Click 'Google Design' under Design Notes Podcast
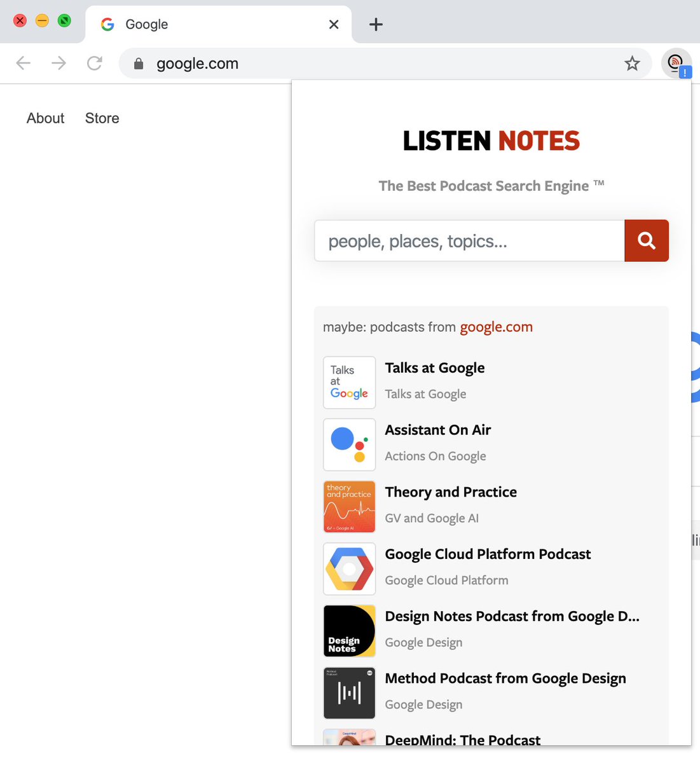 click(x=423, y=642)
